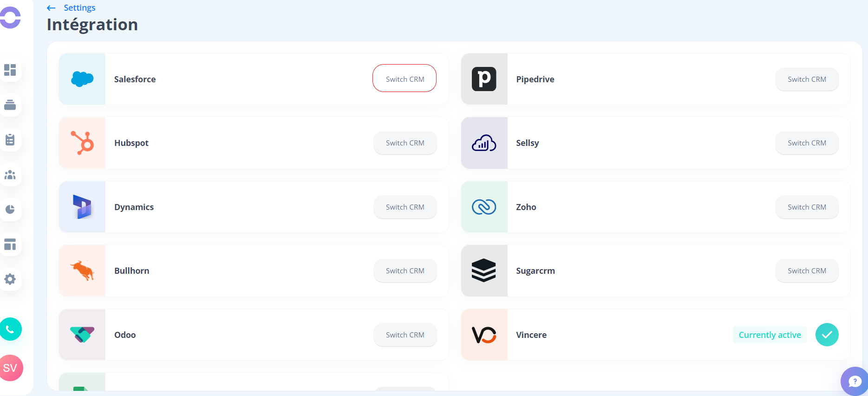Viewport: 868px width, 396px height.
Task: Click Switch CRM for Bullhorn
Action: [405, 271]
